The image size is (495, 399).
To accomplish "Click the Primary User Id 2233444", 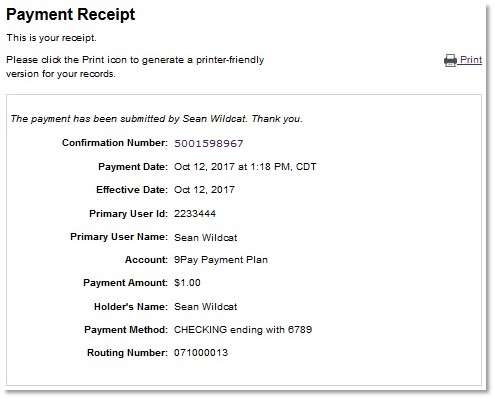I will (195, 214).
